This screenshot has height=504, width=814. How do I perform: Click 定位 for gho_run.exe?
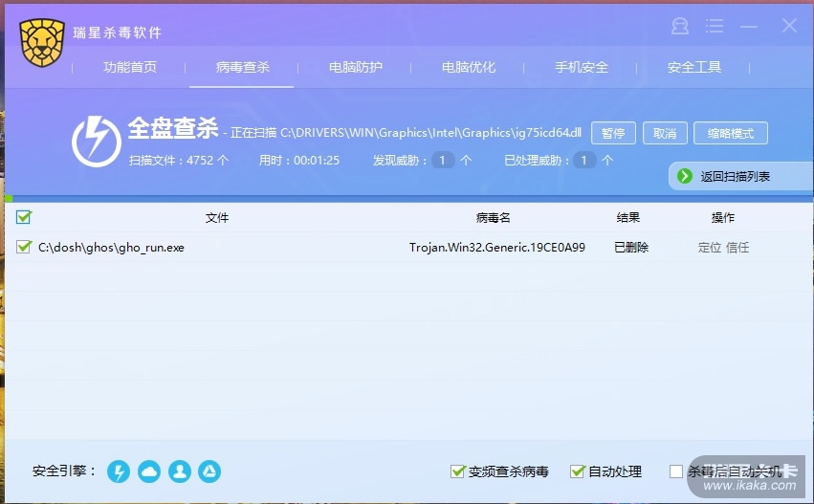710,248
